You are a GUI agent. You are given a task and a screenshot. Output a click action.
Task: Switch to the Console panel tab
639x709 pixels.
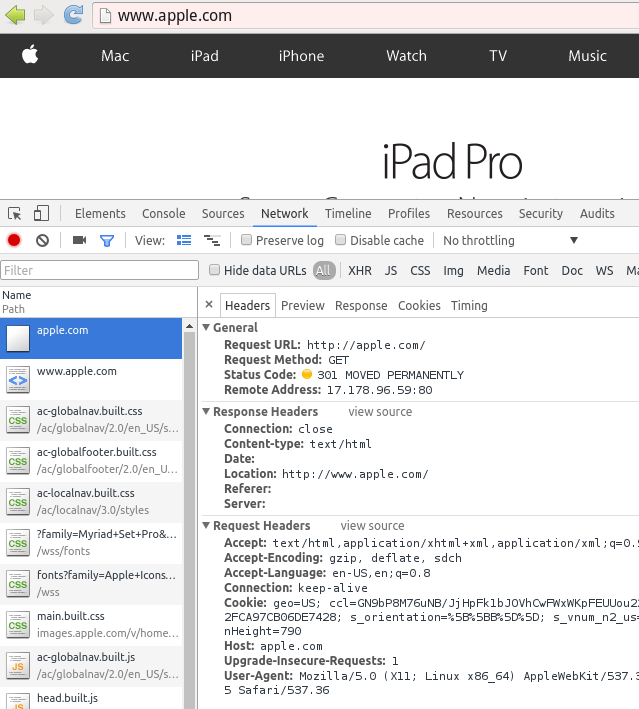(x=164, y=213)
